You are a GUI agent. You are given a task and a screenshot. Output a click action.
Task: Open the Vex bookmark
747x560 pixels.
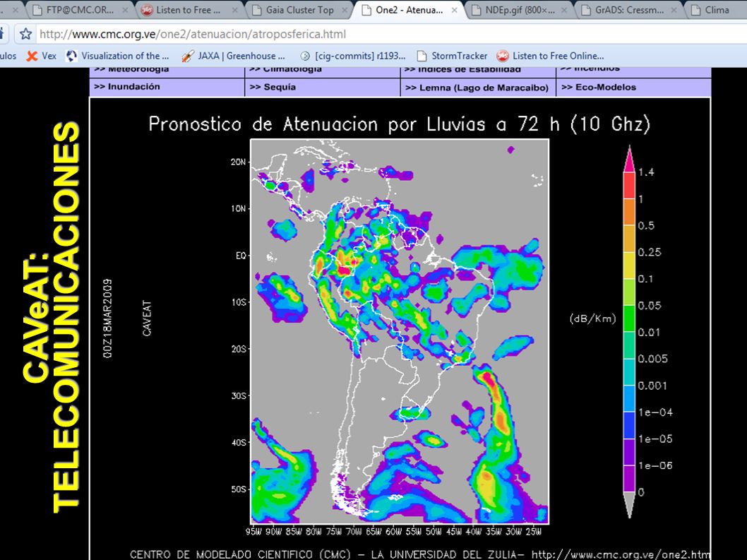coord(41,56)
